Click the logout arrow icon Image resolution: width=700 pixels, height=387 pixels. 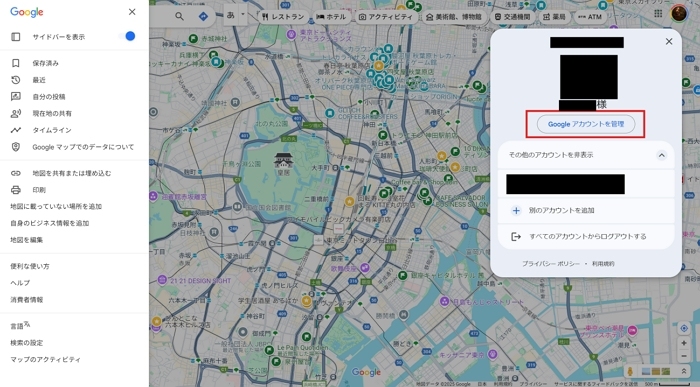click(516, 237)
